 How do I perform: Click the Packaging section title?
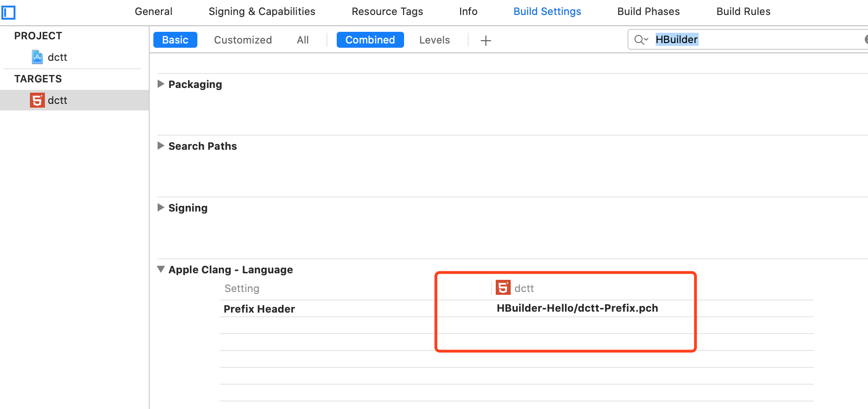(x=195, y=85)
